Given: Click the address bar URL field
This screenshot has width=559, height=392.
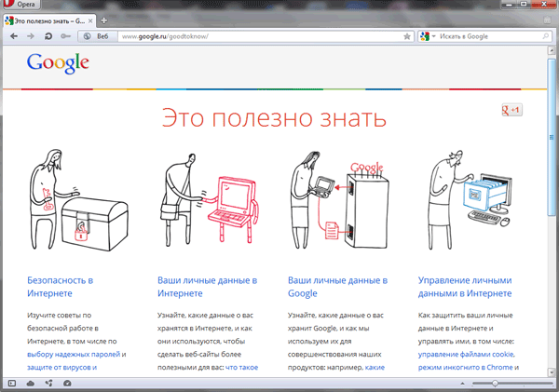Looking at the screenshot, I should pos(252,36).
